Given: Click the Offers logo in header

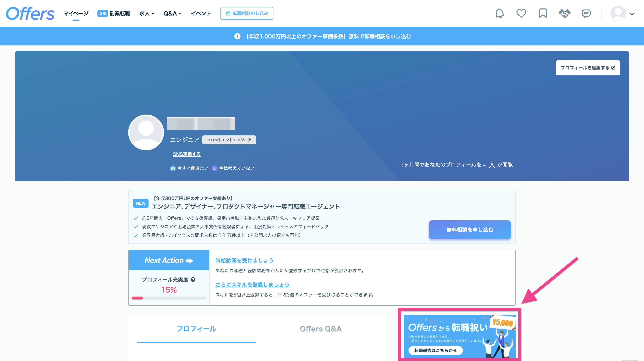Looking at the screenshot, I should click(x=30, y=13).
